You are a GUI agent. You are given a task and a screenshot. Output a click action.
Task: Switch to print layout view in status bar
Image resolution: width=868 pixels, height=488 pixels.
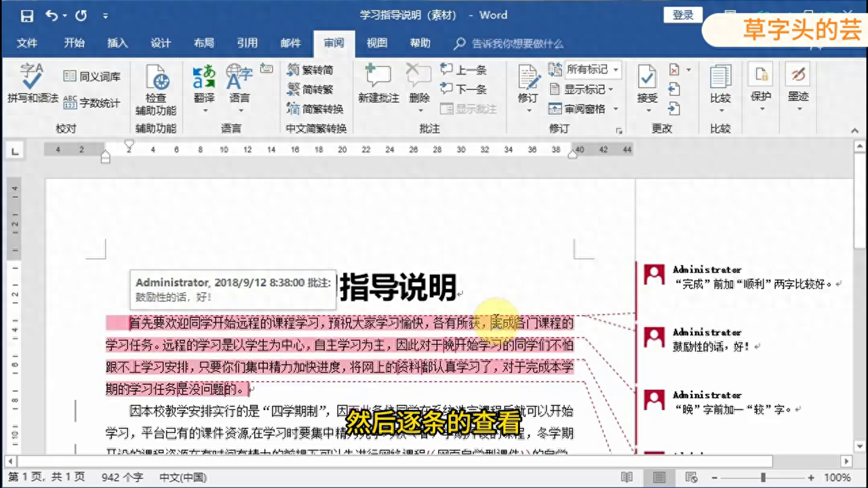(x=659, y=477)
